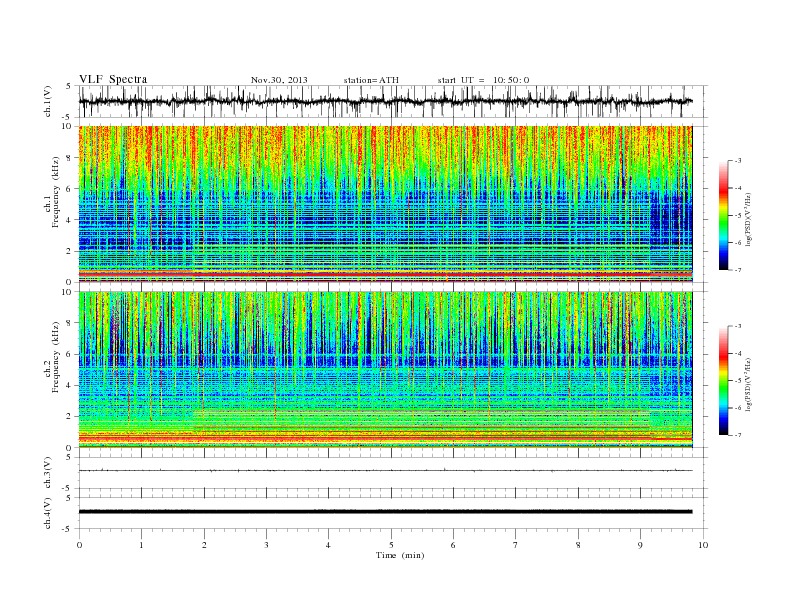
Task: Click the "ch.3(V)" axis label
Action: tap(48, 473)
